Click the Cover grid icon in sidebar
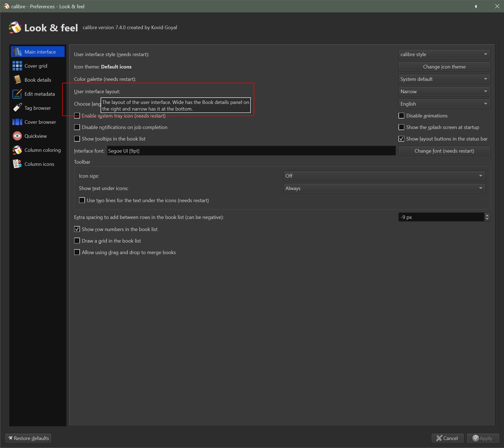This screenshot has width=504, height=448. click(x=17, y=66)
